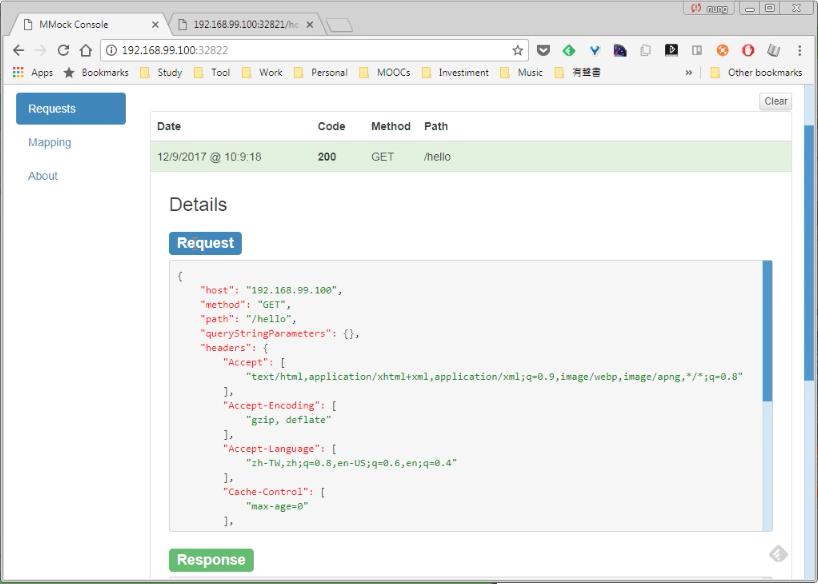
Task: Click the green Response label button
Action: coord(211,560)
